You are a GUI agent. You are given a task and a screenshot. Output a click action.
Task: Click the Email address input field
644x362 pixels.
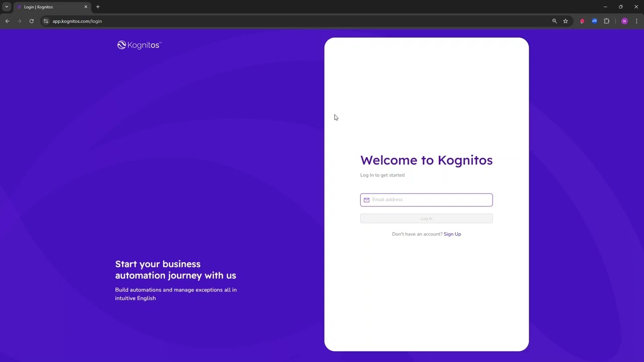tap(426, 200)
